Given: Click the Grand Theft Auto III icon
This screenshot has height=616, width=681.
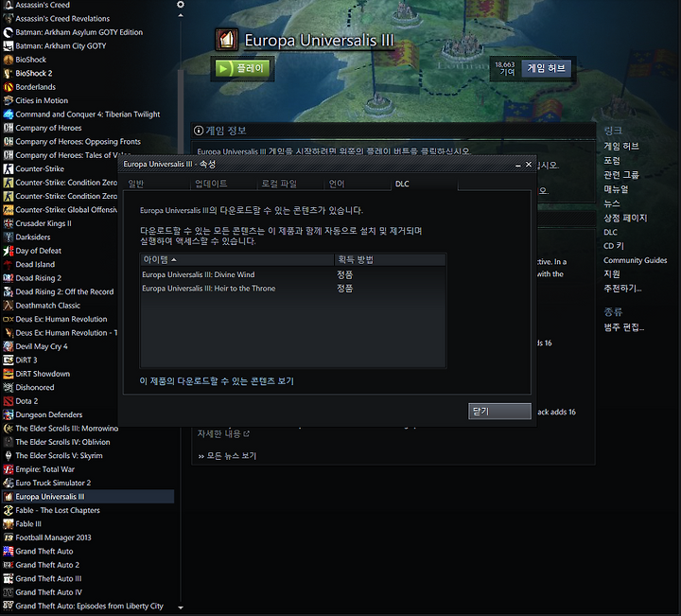Looking at the screenshot, I should pos(8,578).
